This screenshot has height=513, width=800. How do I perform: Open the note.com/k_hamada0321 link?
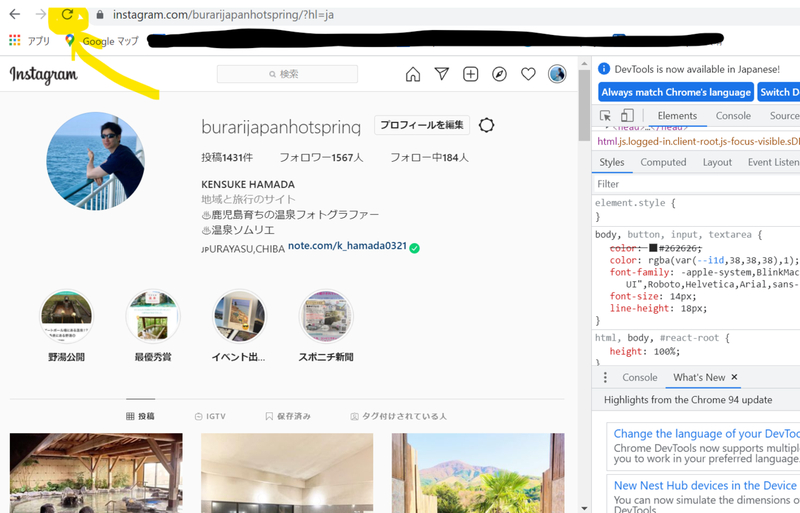point(347,246)
